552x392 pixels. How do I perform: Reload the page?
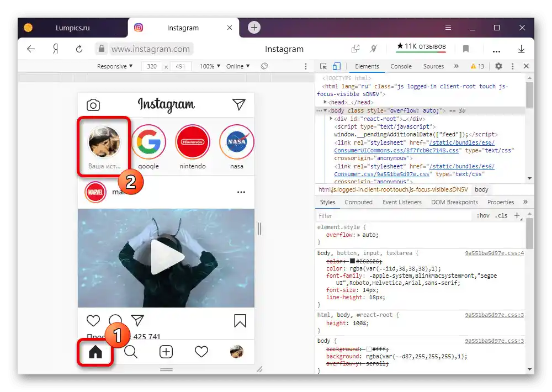coord(79,49)
